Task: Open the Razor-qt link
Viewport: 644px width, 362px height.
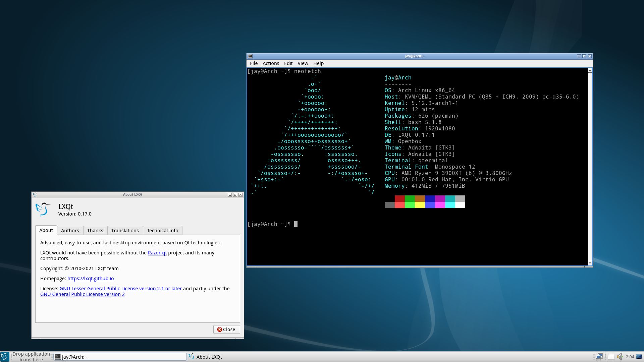Action: [x=157, y=253]
